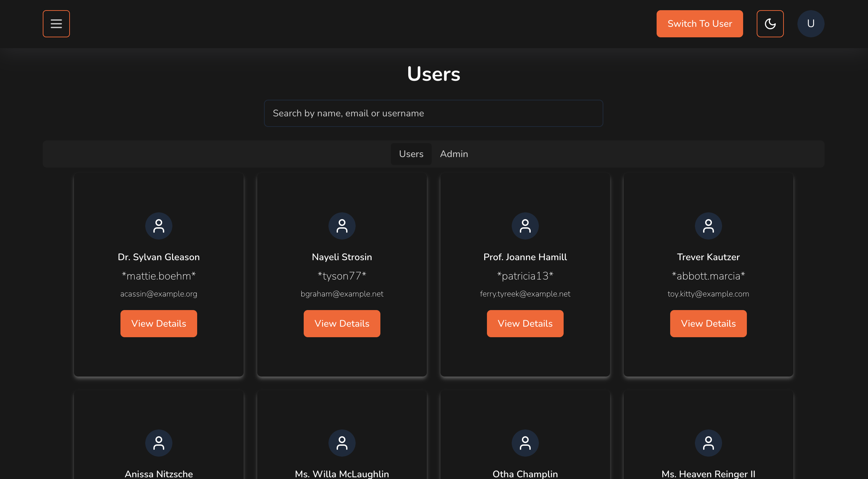Click Prof. Joanne Hamill's avatar icon
The width and height of the screenshot is (868, 479).
tap(525, 226)
